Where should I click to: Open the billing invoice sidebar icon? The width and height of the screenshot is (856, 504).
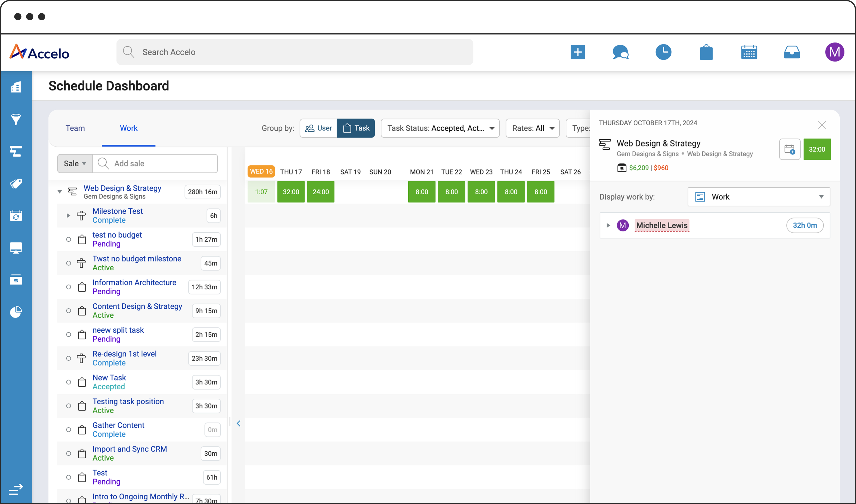[16, 280]
